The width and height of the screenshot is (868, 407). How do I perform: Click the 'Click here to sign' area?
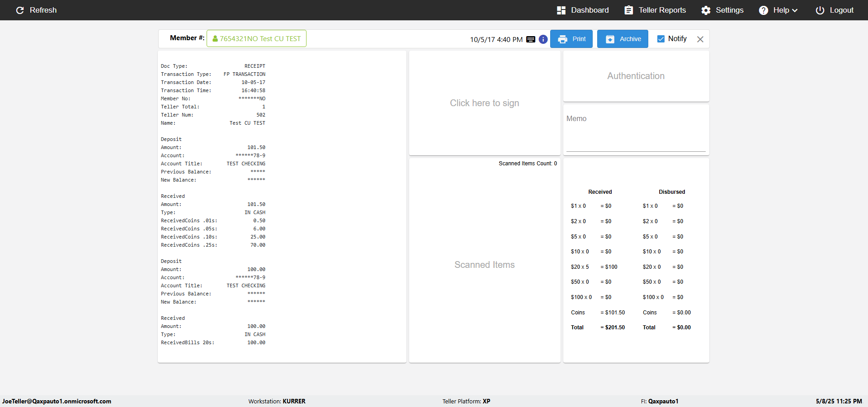coord(485,103)
